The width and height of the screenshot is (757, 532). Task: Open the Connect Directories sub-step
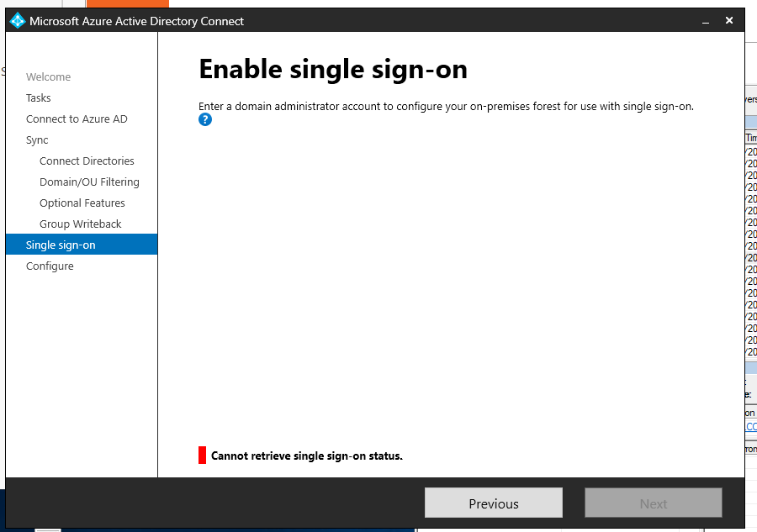87,161
